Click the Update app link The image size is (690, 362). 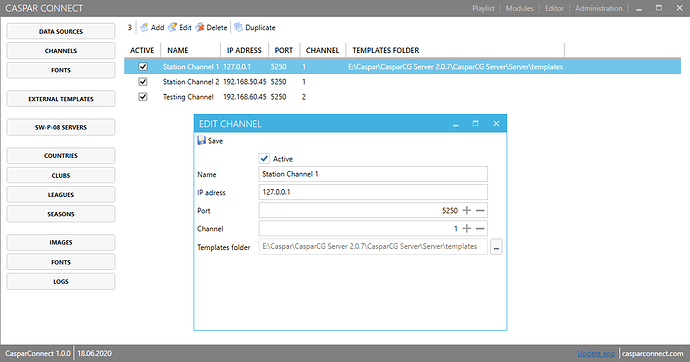click(x=596, y=353)
